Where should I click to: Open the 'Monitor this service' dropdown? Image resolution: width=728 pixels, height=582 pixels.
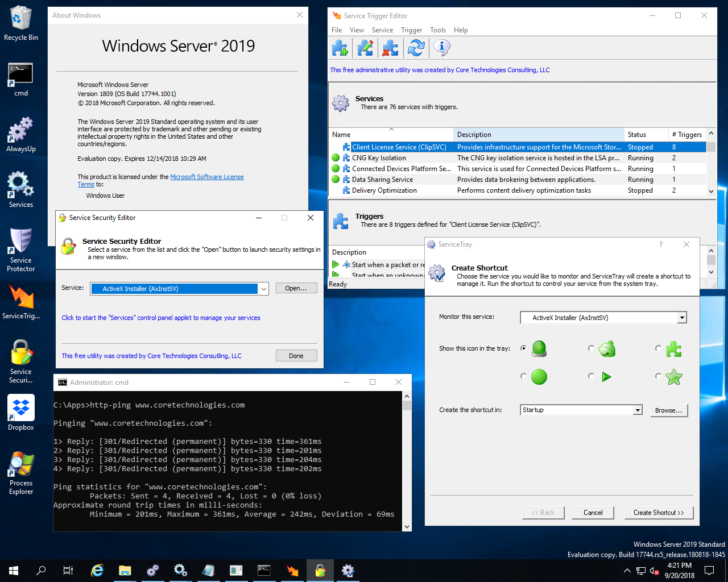click(681, 317)
